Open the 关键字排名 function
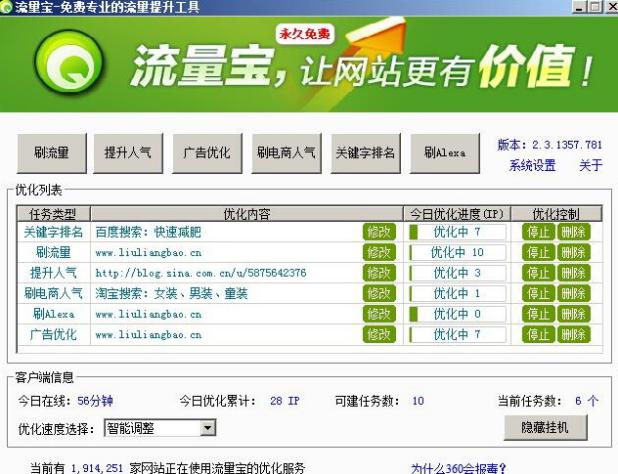Screen dimensions: 618x474 (x=366, y=153)
